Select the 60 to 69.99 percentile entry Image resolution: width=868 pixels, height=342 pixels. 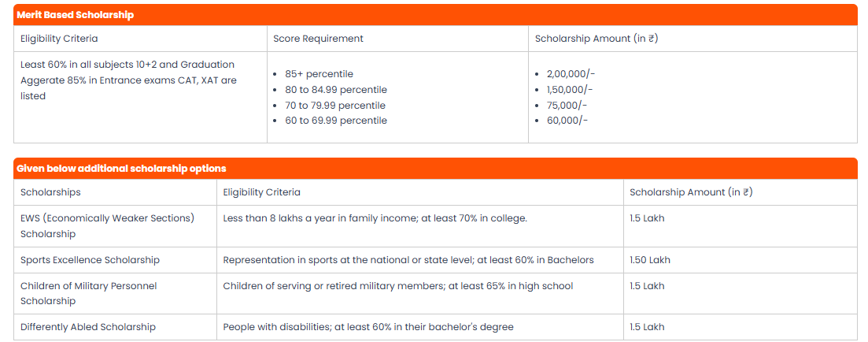(335, 121)
